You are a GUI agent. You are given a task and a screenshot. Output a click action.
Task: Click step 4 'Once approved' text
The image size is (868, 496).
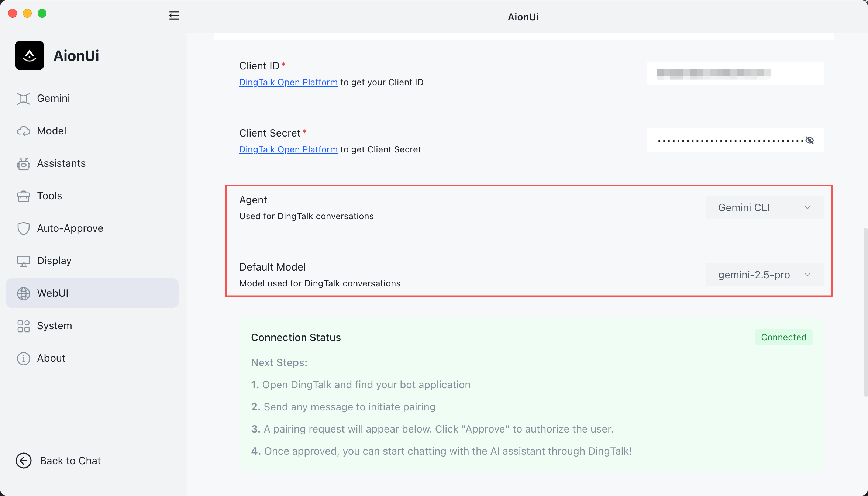click(441, 451)
